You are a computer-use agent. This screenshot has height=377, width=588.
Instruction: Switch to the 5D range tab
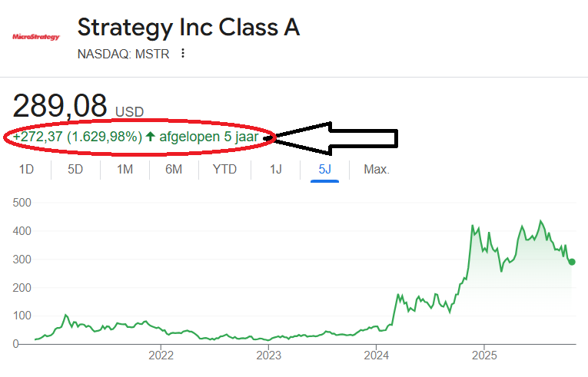75,169
